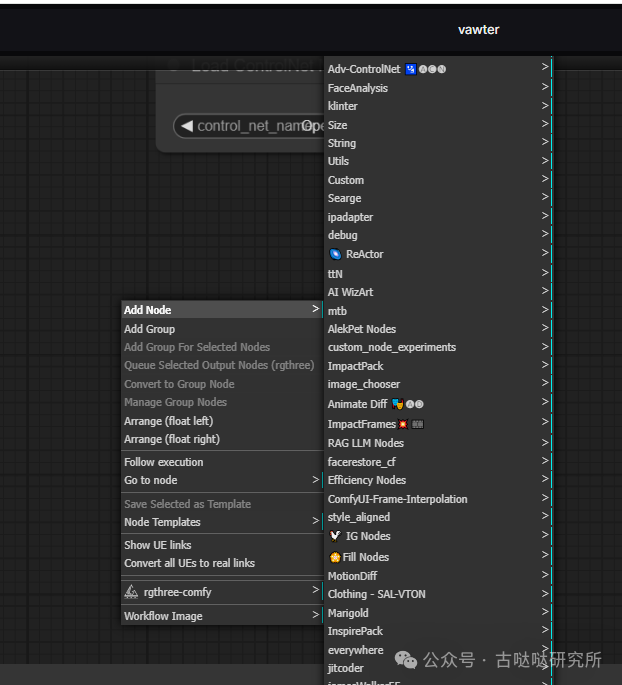The image size is (622, 685).
Task: Click the Adv-ControlNet blue badge icon
Action: [x=411, y=69]
